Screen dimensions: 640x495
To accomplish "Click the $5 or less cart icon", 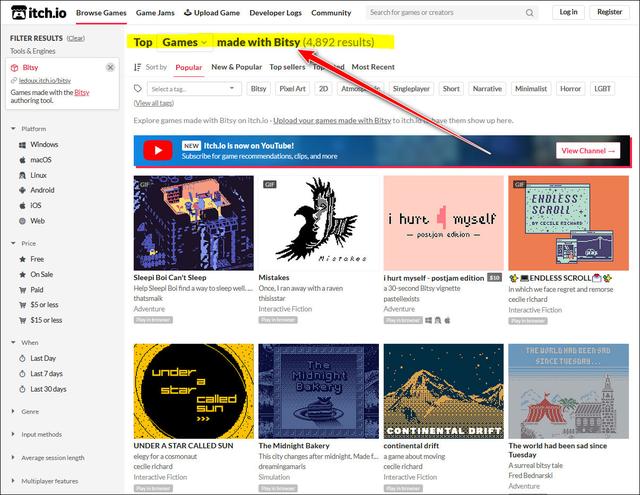I will tap(23, 305).
